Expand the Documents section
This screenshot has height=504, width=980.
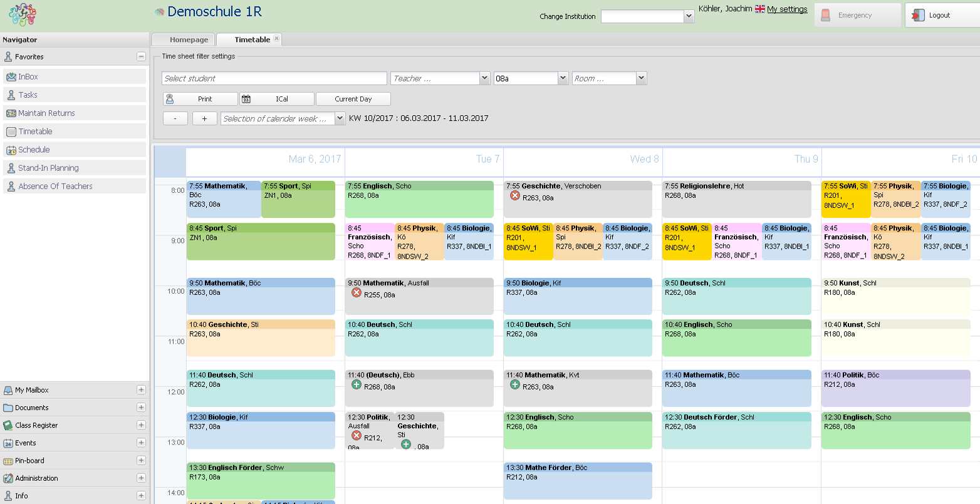pyautogui.click(x=141, y=408)
